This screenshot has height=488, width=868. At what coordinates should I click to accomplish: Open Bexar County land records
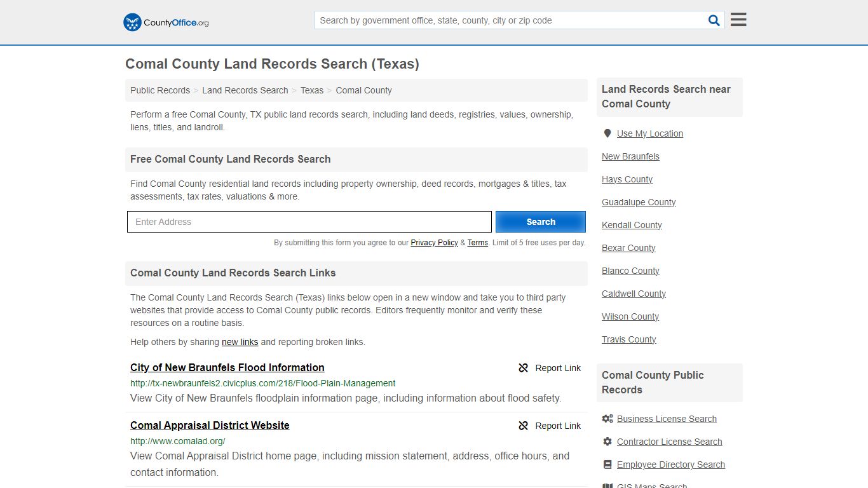click(628, 248)
